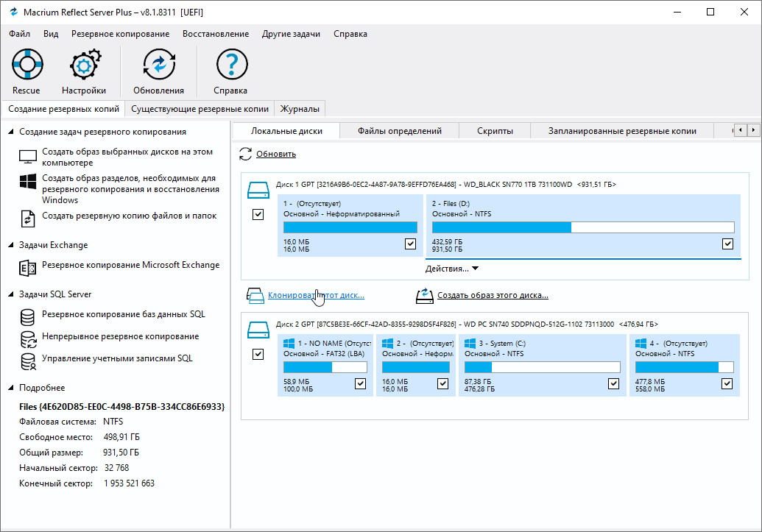The image size is (762, 532).
Task: Select the Создание резервных копий tab
Action: point(63,109)
